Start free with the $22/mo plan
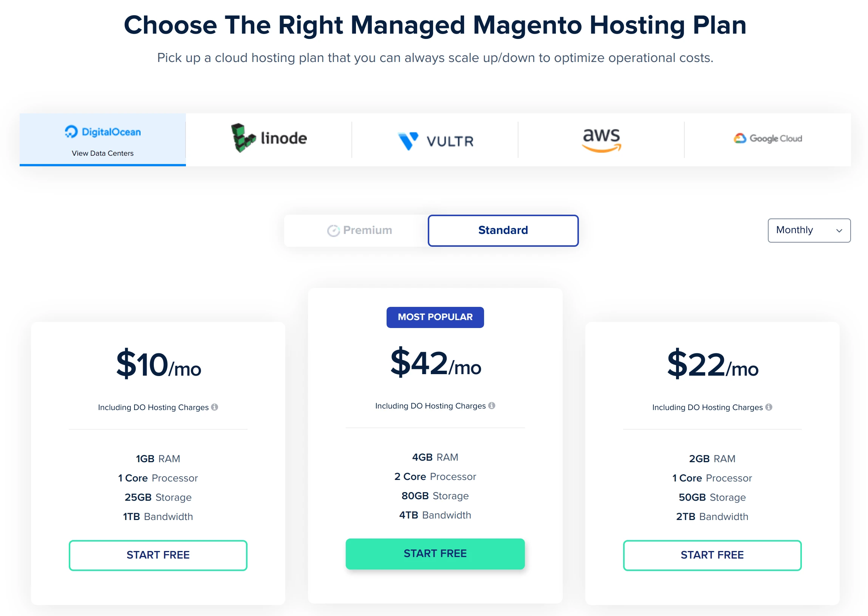The height and width of the screenshot is (616, 868). tap(712, 555)
